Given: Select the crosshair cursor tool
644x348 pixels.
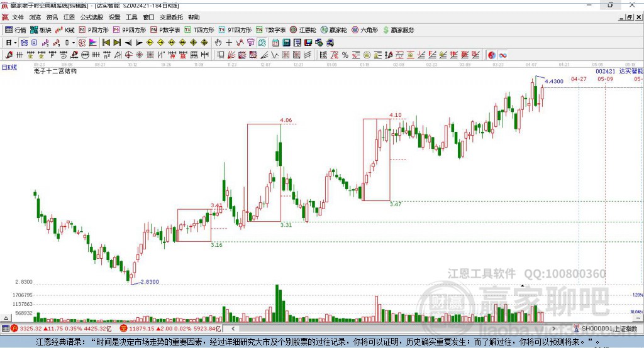Looking at the screenshot, I should [x=230, y=42].
